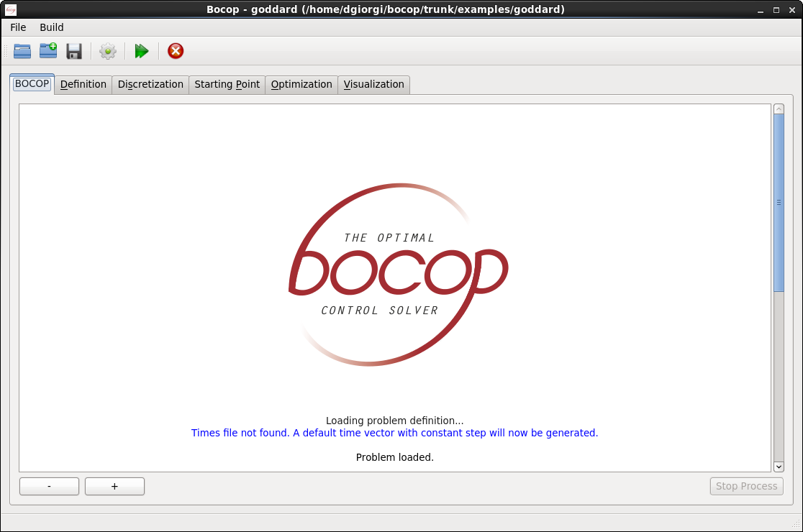This screenshot has width=803, height=532.
Task: Open the Build menu
Action: (x=52, y=27)
